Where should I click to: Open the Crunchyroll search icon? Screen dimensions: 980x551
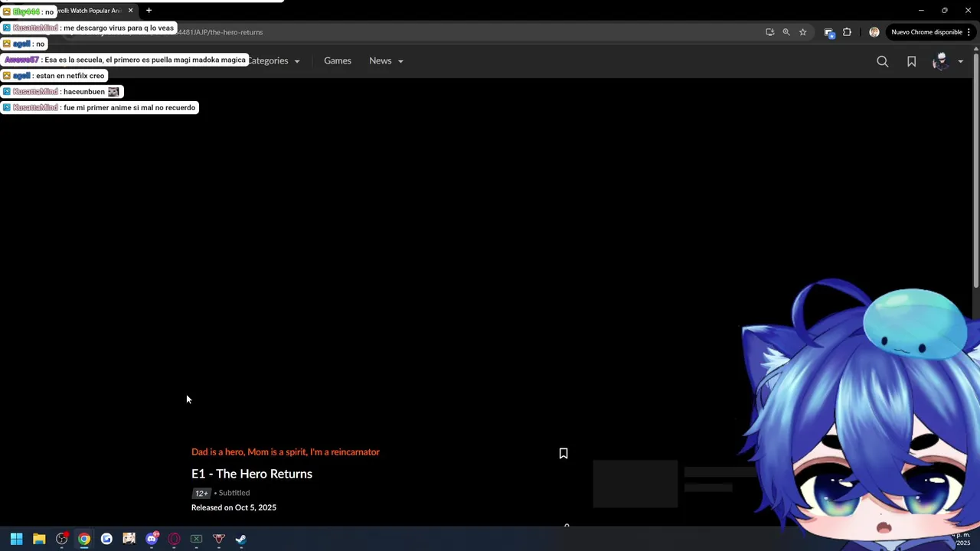[883, 62]
